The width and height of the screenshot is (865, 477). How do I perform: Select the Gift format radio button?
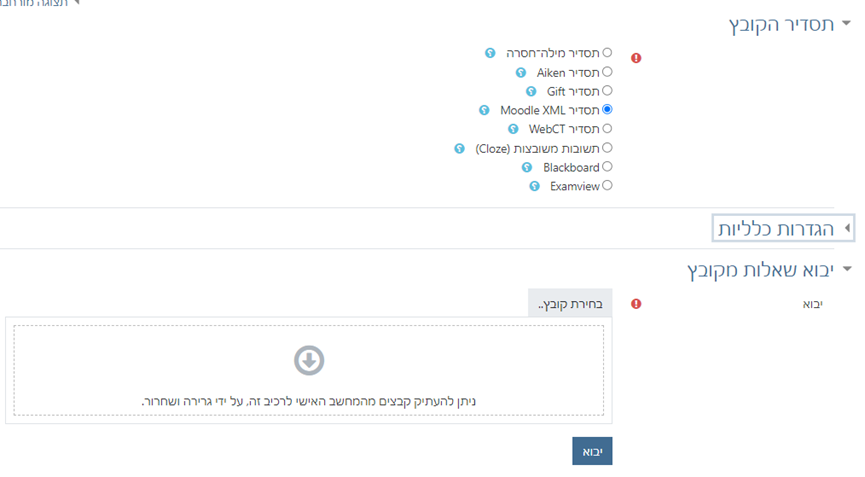(607, 91)
